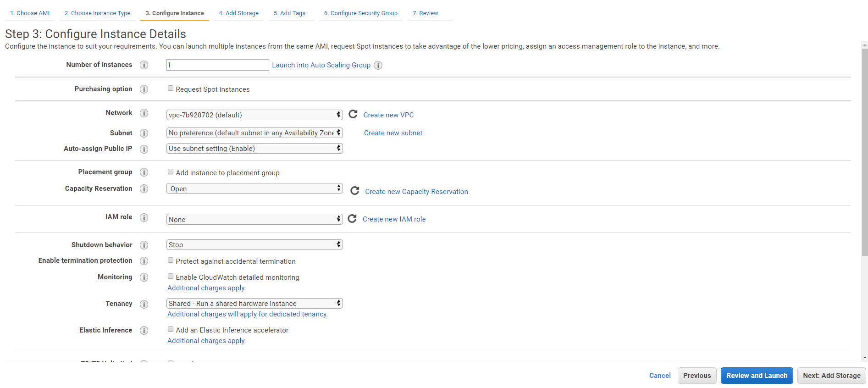Click the Cancel link

pyautogui.click(x=660, y=376)
